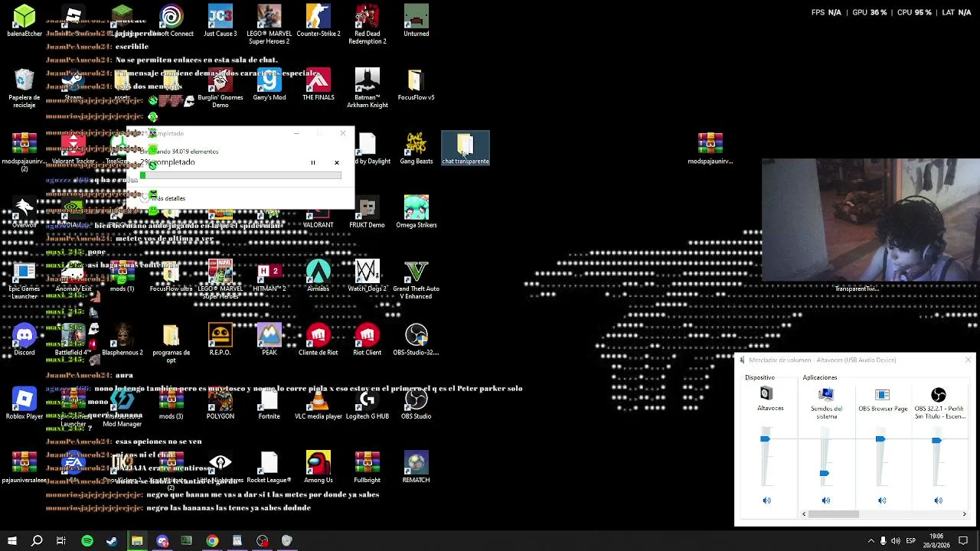
Task: Open File Explorer in the taskbar
Action: (137, 541)
